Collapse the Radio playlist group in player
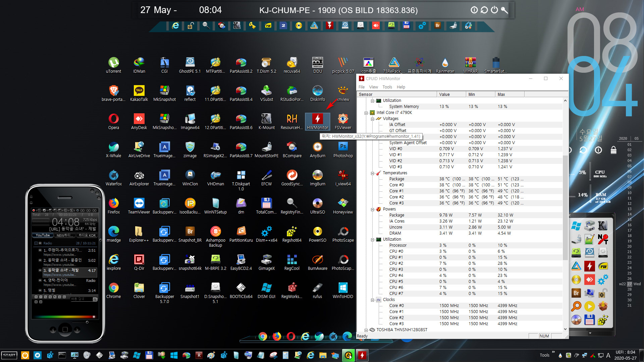The width and height of the screenshot is (644, 362). [x=36, y=243]
